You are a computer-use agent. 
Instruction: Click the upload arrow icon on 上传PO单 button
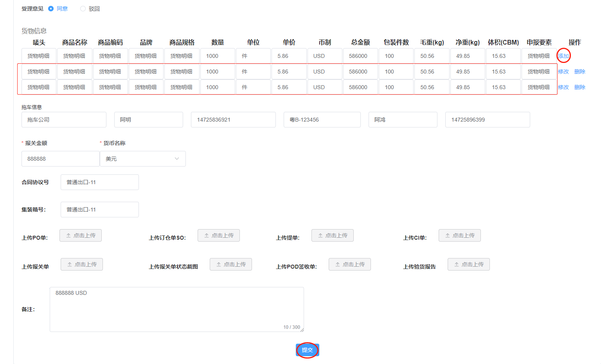[68, 235]
